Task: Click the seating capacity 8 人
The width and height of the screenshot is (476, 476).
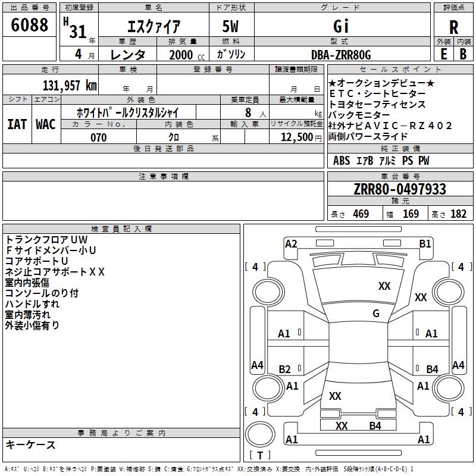Action: coord(255,113)
